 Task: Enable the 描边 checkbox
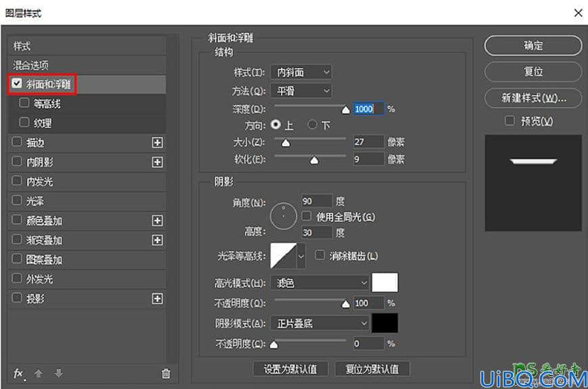(17, 142)
